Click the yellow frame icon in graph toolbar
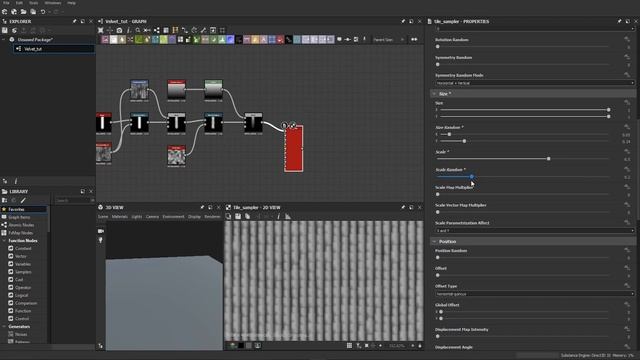This screenshot has height=360, width=640. tap(175, 30)
